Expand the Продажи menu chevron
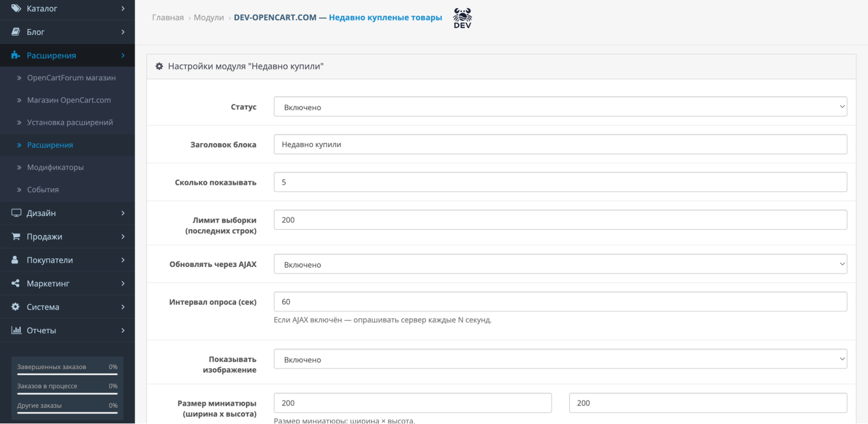 pos(123,236)
